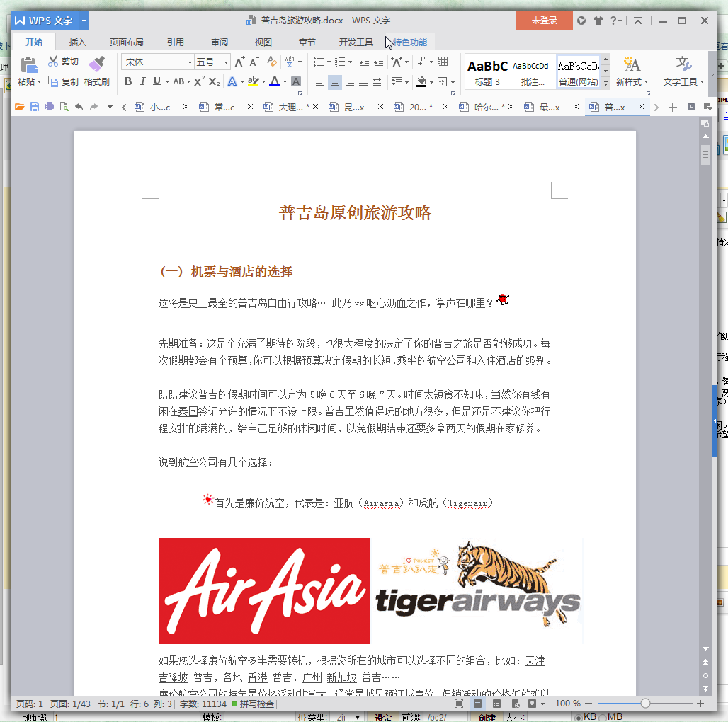Apply 批注 style
This screenshot has height=722, width=728.
tap(532, 72)
